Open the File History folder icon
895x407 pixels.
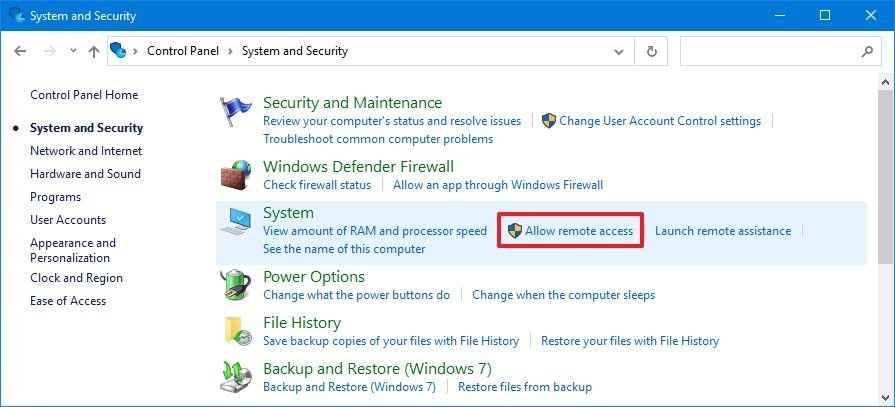236,331
